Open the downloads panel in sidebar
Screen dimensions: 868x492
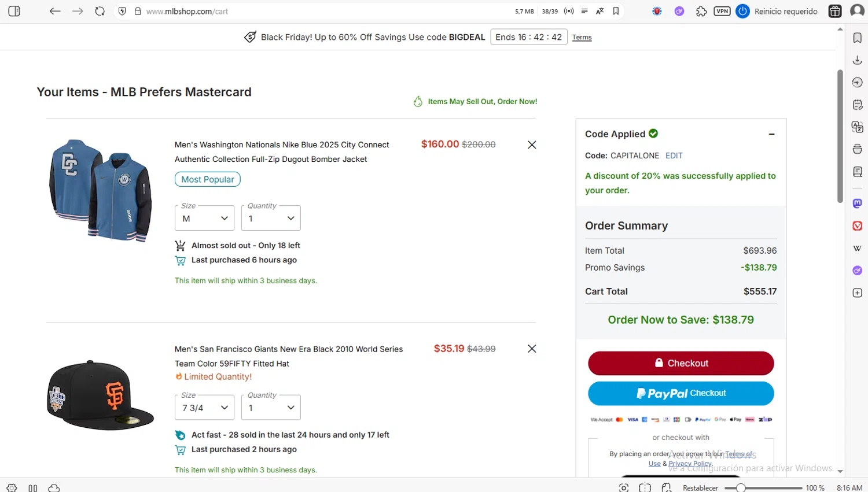coord(858,60)
